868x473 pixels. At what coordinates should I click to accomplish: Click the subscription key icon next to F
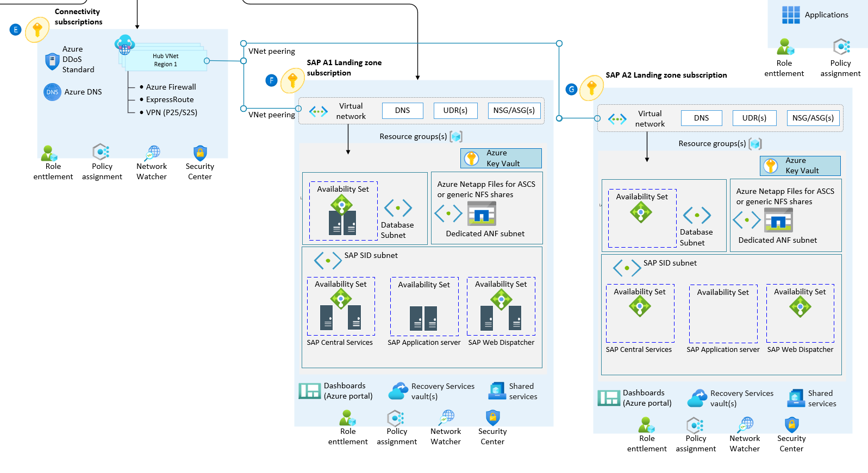(293, 81)
